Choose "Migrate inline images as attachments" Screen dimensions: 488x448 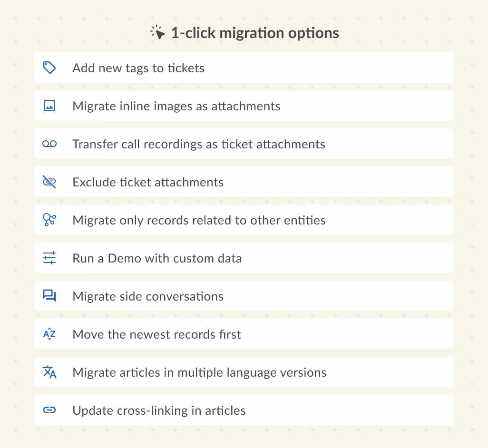pos(176,106)
